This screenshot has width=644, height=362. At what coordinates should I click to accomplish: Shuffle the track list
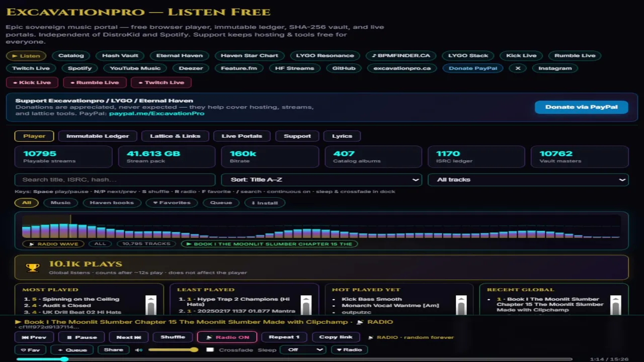pos(173,337)
